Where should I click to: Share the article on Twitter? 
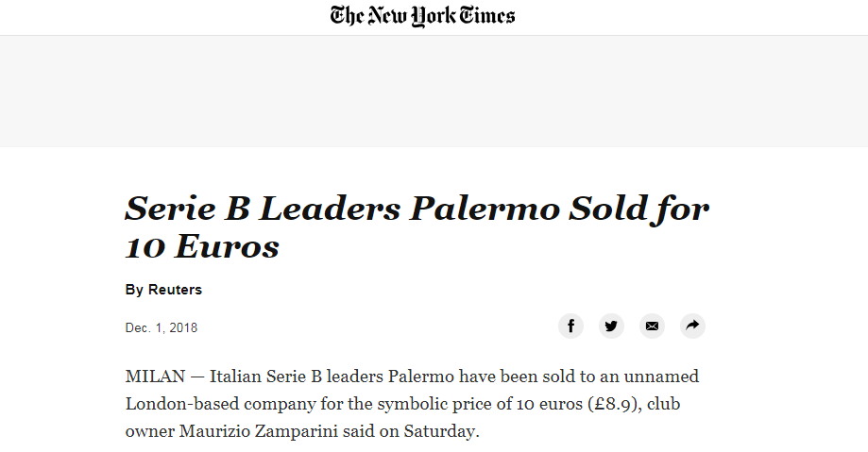(611, 326)
